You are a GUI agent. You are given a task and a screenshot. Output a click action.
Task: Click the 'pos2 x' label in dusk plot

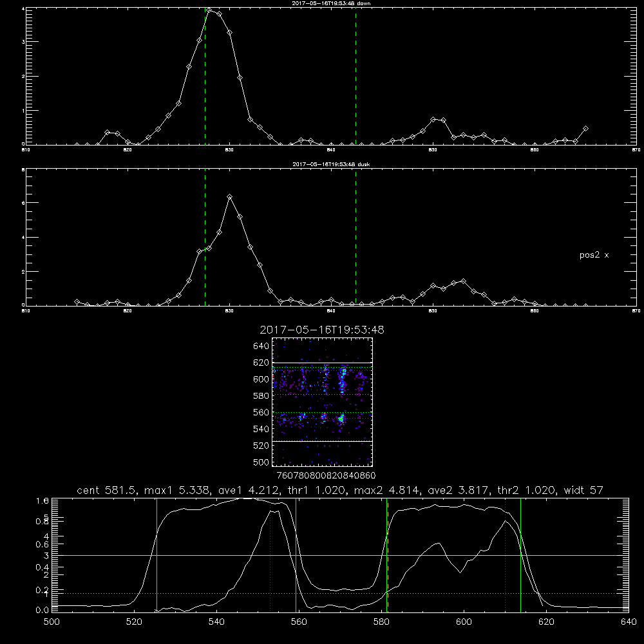594,255
